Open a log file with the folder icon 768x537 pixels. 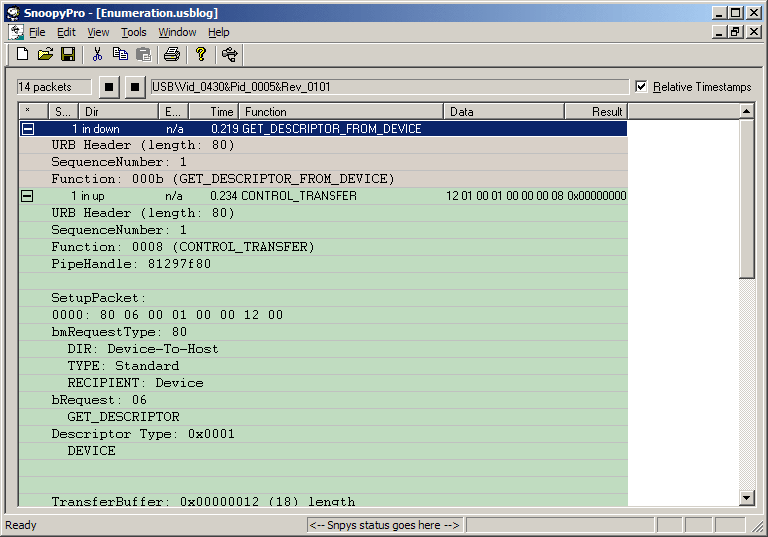coord(45,54)
